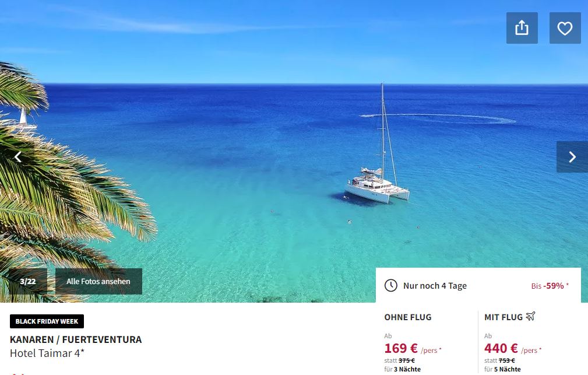Open 'Alle Fotos ansehen' gallery
588x375 pixels.
[x=98, y=281]
